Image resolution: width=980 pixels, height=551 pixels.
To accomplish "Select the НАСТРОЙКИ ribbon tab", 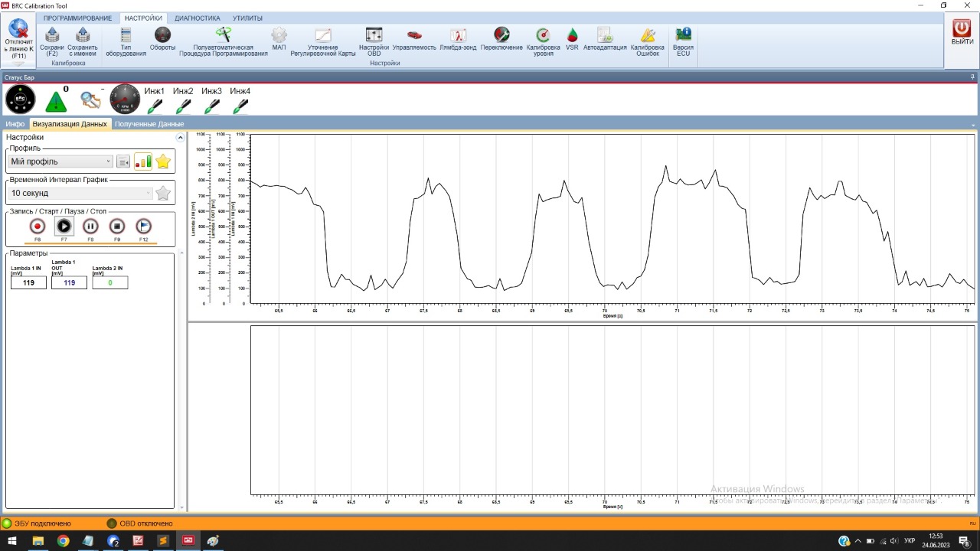I will coord(144,18).
